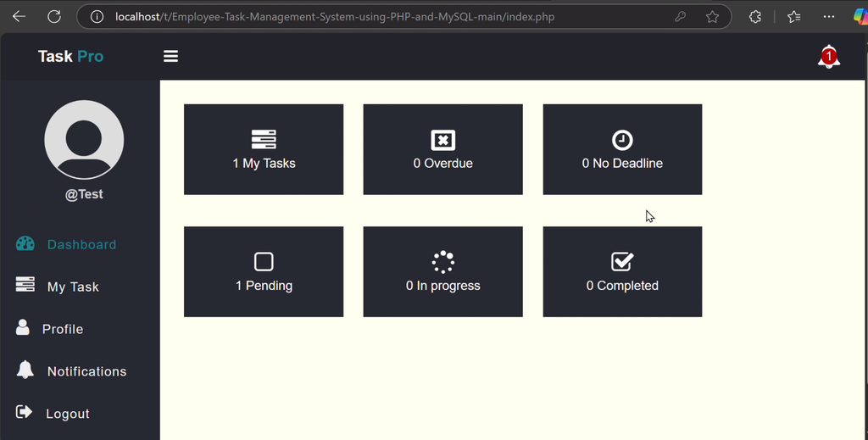Toggle the sidebar with the hamburger menu icon
Viewport: 868px width, 440px height.
(170, 56)
